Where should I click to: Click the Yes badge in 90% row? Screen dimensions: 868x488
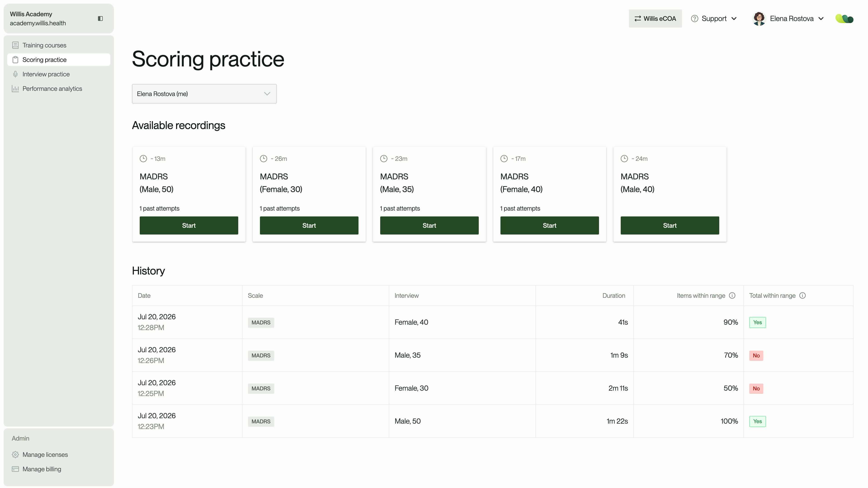coord(757,322)
